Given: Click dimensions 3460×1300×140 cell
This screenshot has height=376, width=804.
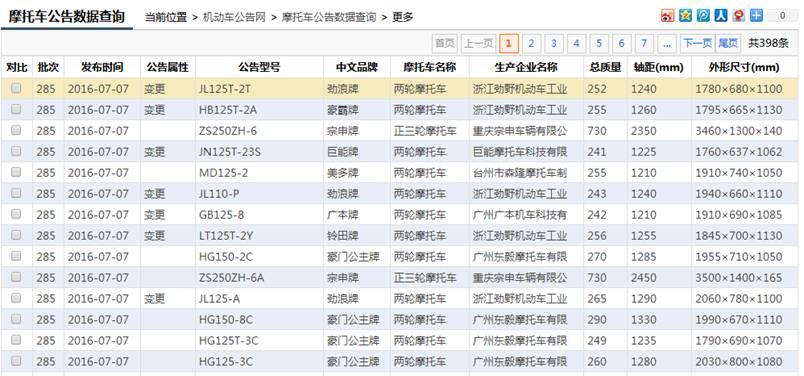Looking at the screenshot, I should 739,131.
